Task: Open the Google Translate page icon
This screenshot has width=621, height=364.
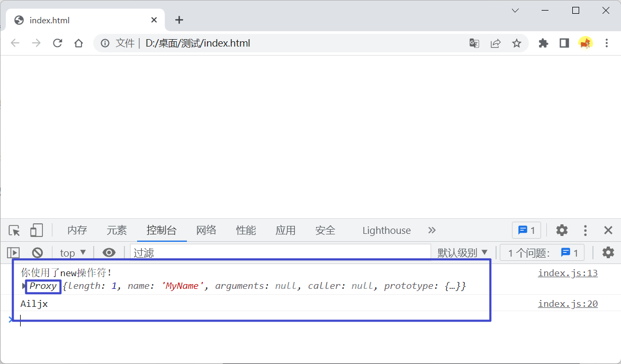Action: coord(474,43)
